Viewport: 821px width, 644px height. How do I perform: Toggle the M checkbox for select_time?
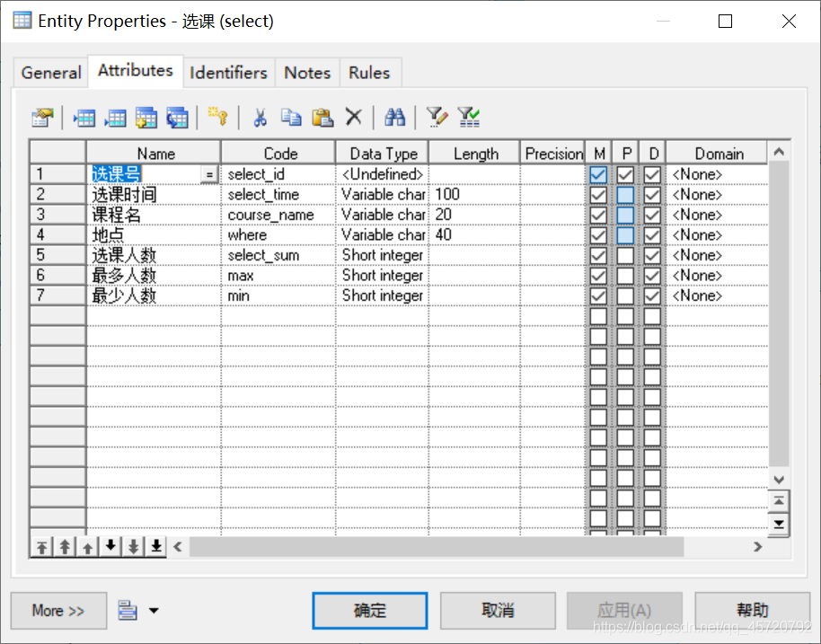[x=600, y=194]
